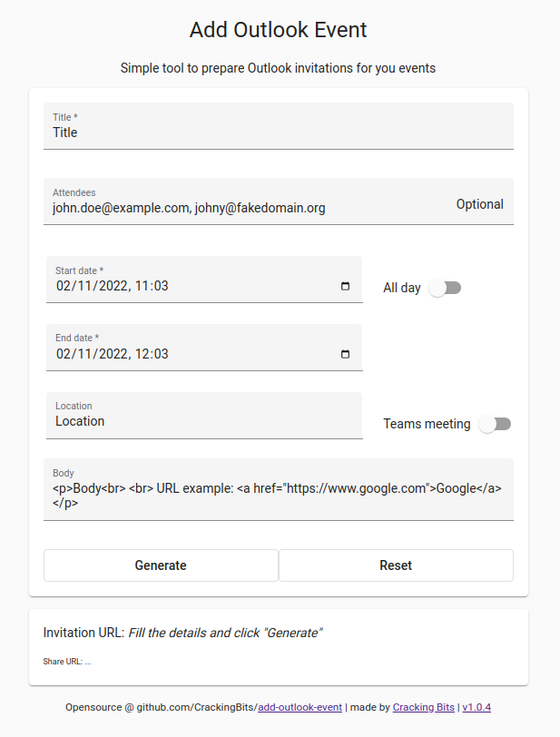Click the Reset button

(x=396, y=565)
